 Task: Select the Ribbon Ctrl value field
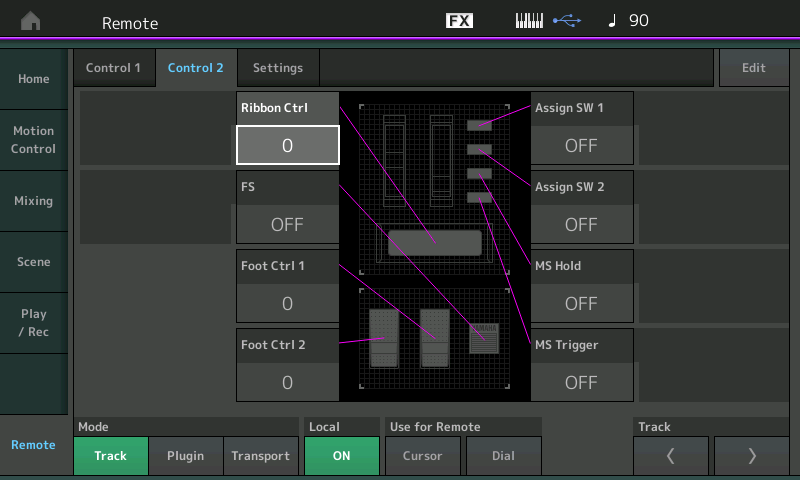coord(287,145)
